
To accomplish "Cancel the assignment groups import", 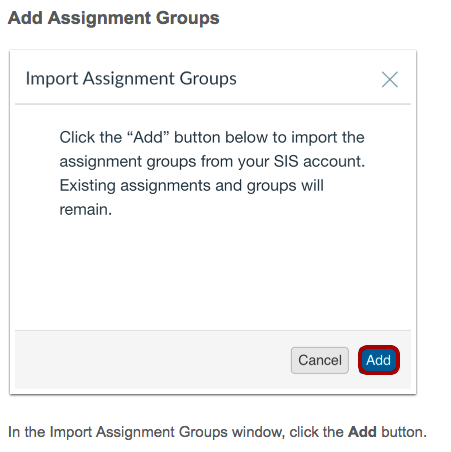I will coord(320,360).
